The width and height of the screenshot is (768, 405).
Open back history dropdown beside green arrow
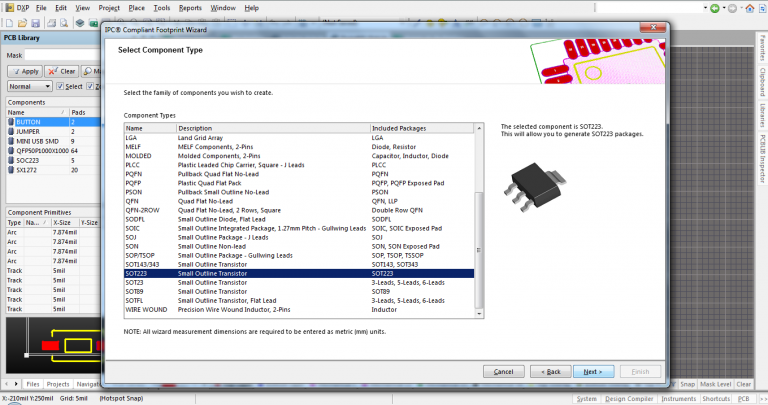tap(724, 8)
